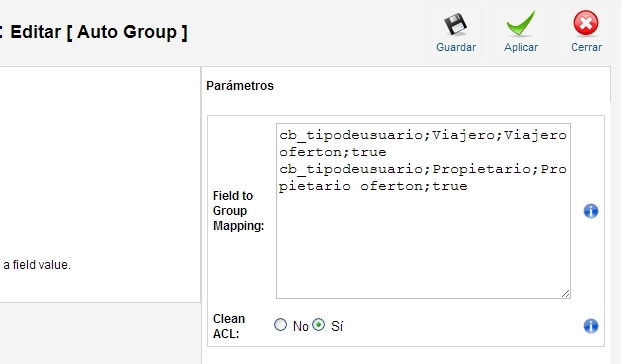Viewport: 621px width, 364px height.
Task: Click the green Aplicar checkmark icon
Action: [x=521, y=23]
